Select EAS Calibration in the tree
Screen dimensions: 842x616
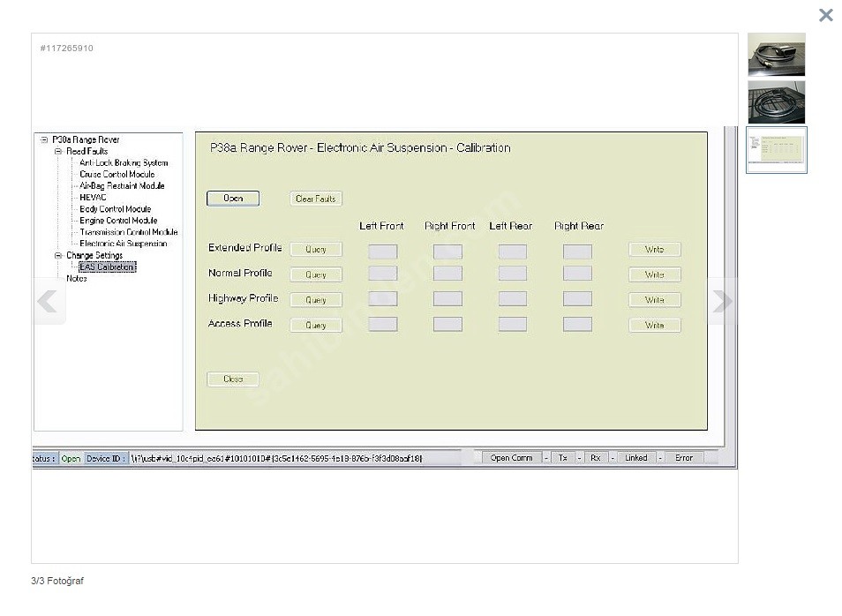107,267
